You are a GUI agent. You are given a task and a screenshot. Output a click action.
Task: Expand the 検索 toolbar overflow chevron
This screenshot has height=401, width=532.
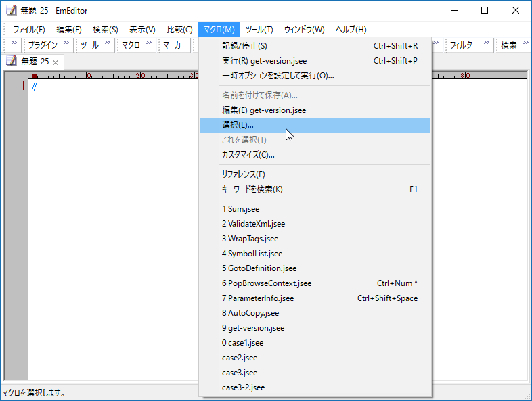pos(526,43)
